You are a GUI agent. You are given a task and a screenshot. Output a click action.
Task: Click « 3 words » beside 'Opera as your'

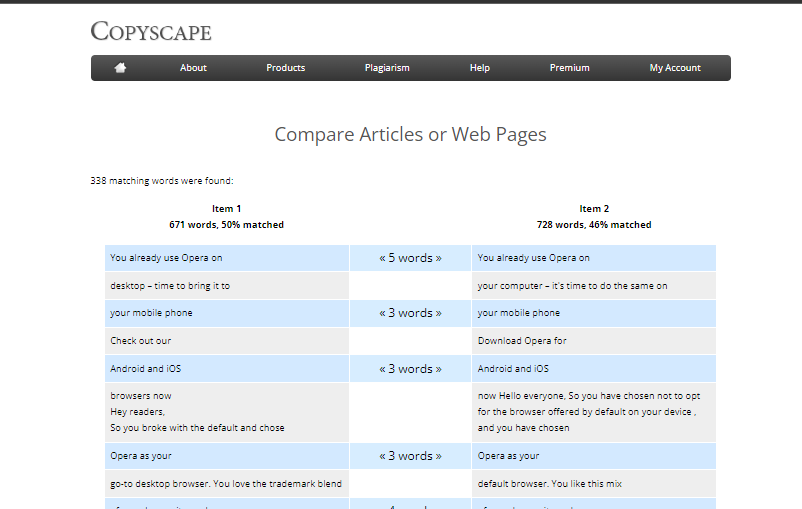pos(410,456)
